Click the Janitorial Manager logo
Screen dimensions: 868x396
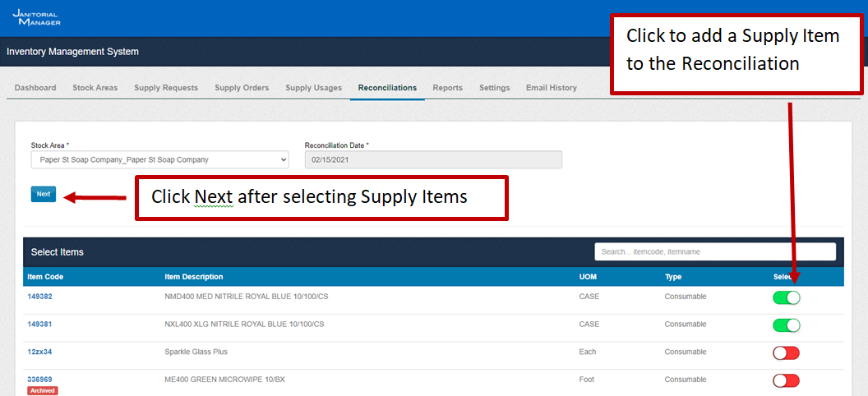point(36,17)
